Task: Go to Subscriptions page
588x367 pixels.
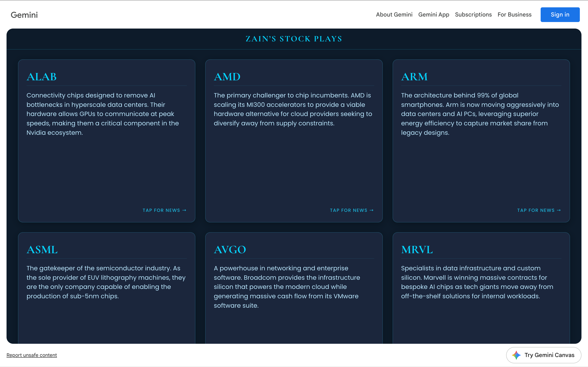Action: pos(473,14)
